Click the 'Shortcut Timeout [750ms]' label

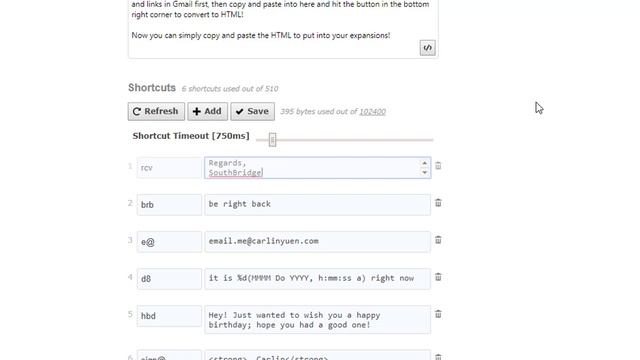pyautogui.click(x=191, y=136)
